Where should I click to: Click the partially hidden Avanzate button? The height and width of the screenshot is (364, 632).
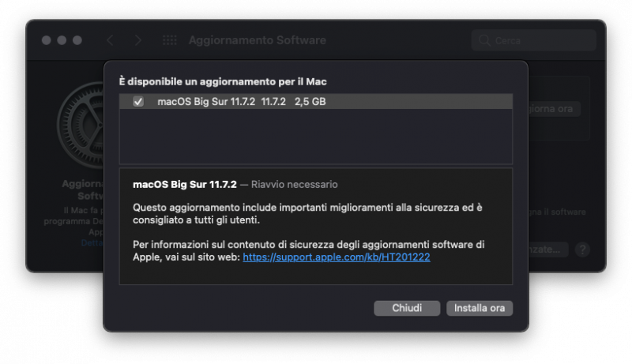tap(549, 250)
